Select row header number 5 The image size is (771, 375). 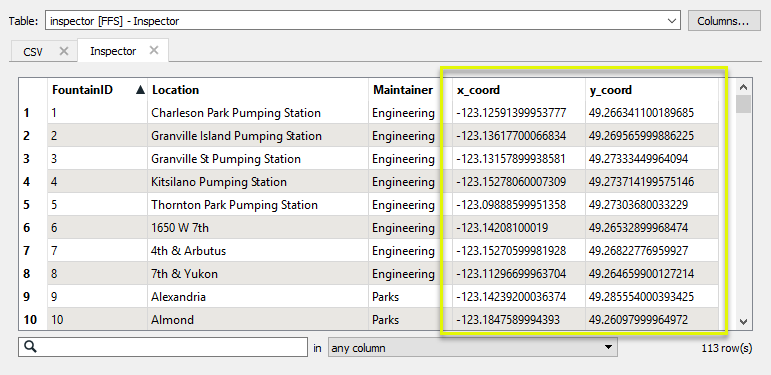point(27,204)
